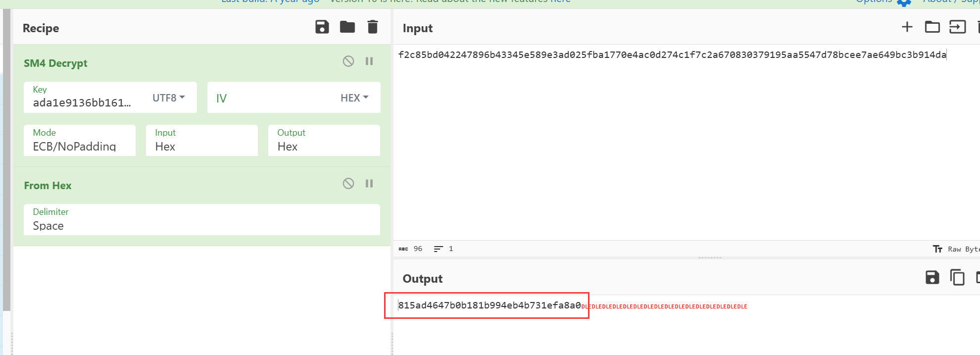Copy raw output to clipboard

click(x=958, y=277)
